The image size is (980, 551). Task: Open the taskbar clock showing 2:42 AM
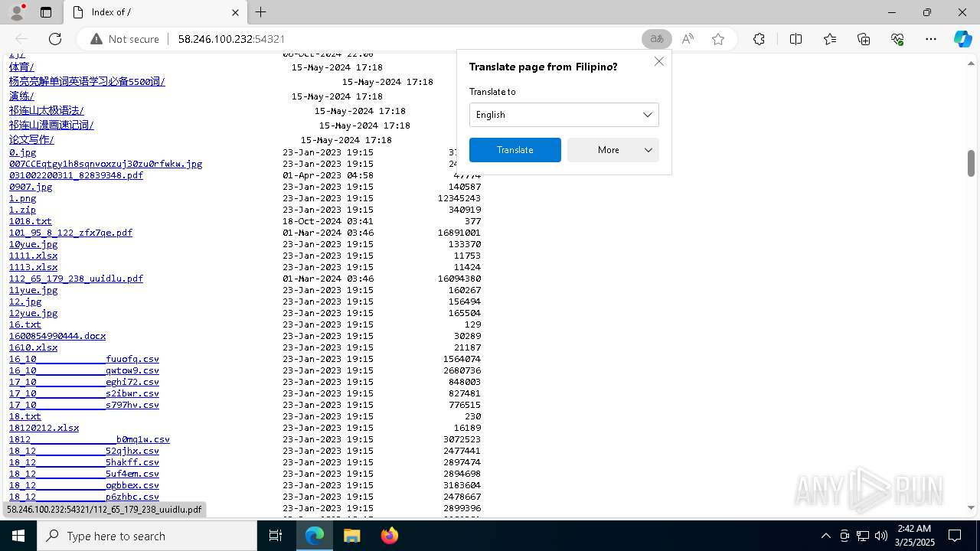(913, 536)
